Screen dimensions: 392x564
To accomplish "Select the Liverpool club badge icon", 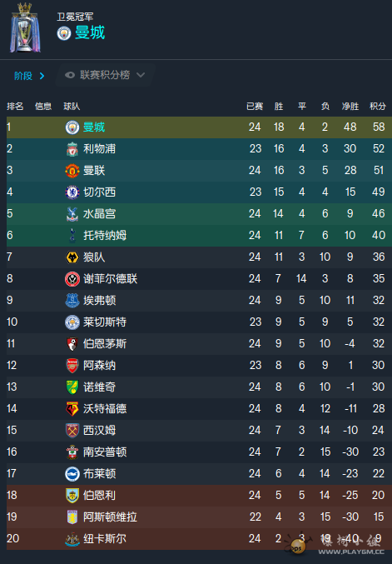I will pyautogui.click(x=72, y=149).
